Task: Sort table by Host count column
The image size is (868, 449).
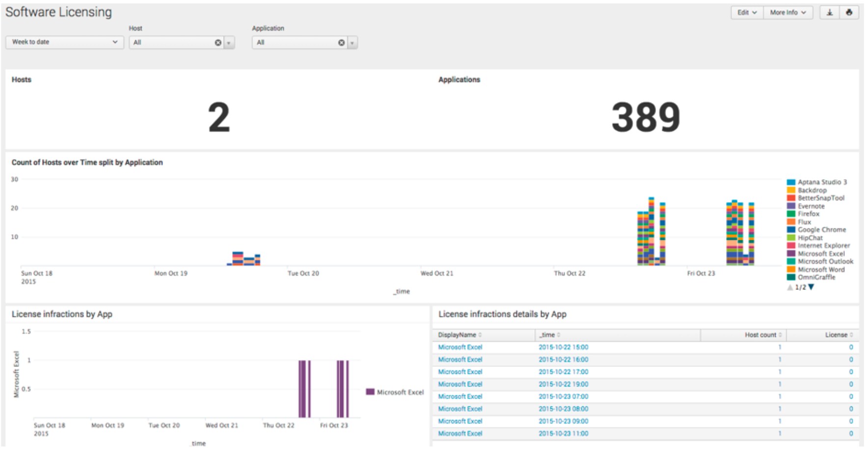Action: [x=763, y=335]
